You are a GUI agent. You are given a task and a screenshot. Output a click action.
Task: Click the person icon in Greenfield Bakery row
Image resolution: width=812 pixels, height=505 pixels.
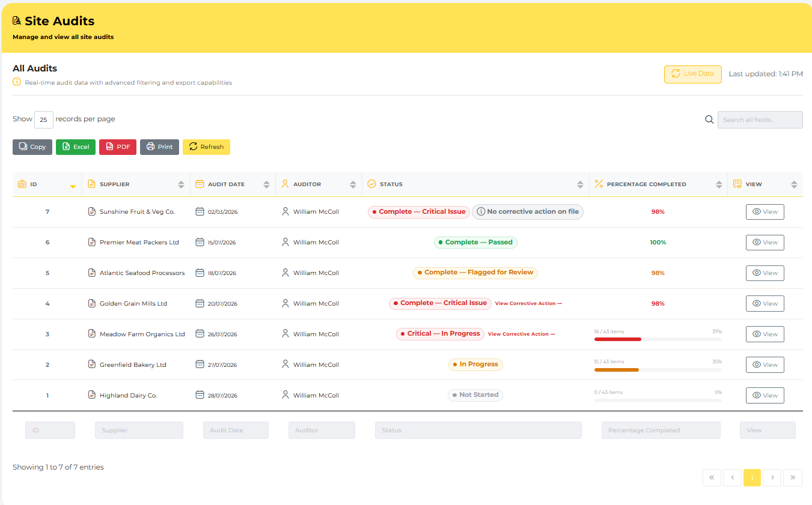coord(285,364)
